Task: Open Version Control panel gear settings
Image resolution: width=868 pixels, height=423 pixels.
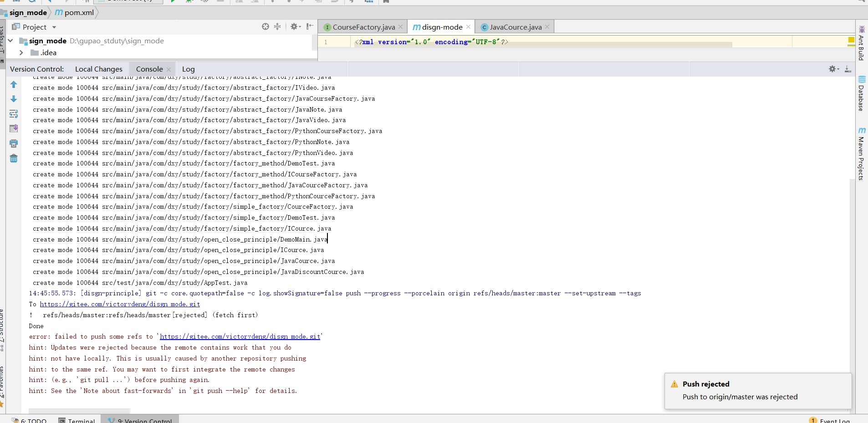Action: (834, 69)
